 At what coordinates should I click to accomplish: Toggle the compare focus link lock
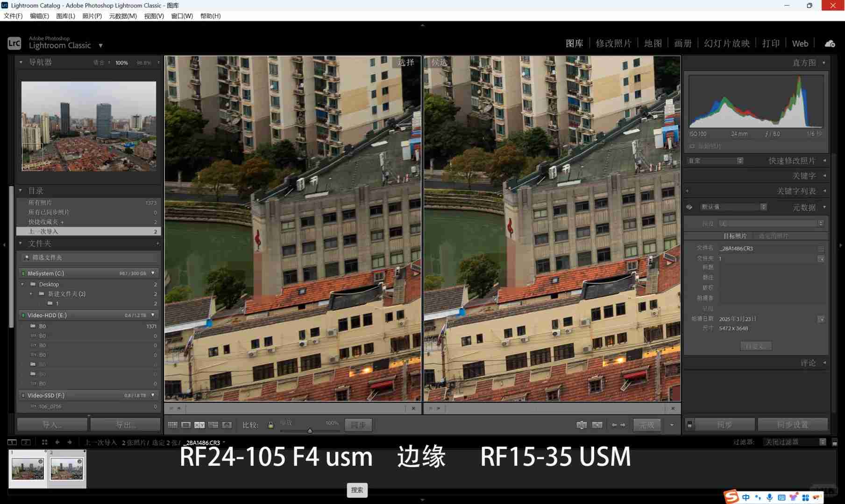coord(270,425)
